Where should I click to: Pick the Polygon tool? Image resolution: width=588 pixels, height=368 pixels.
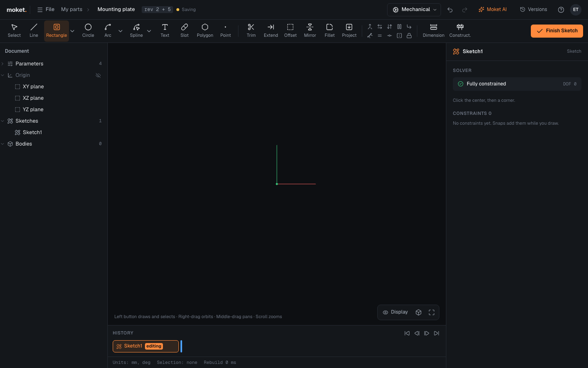205,31
